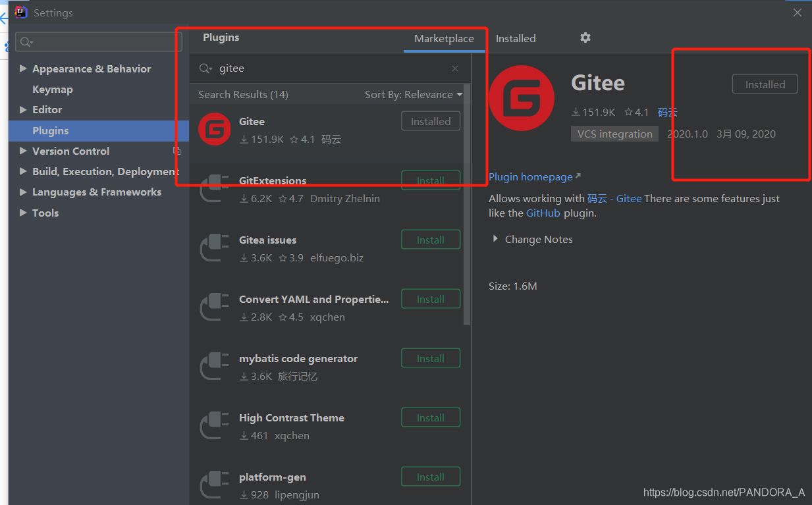Open Keymap settings page
Image resolution: width=812 pixels, height=505 pixels.
(x=53, y=89)
